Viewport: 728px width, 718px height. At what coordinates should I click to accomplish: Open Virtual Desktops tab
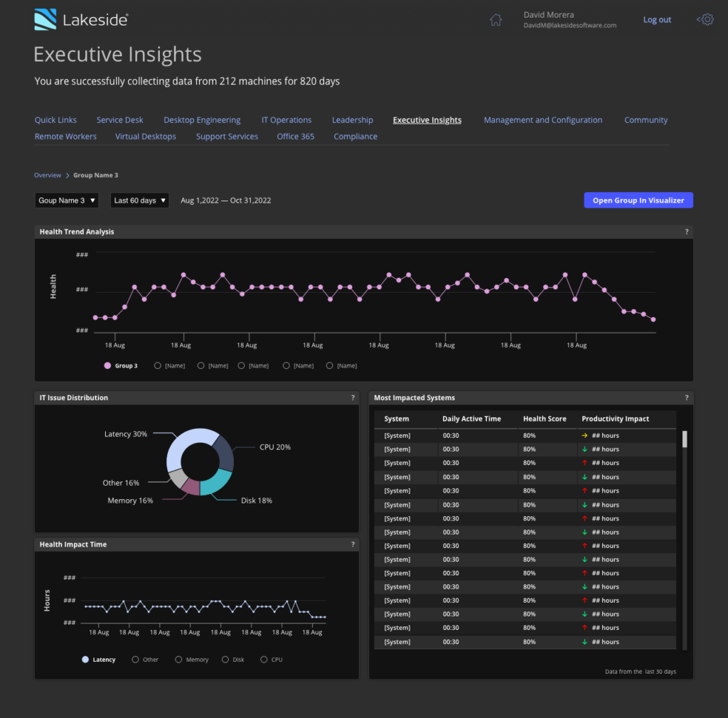[x=145, y=136]
